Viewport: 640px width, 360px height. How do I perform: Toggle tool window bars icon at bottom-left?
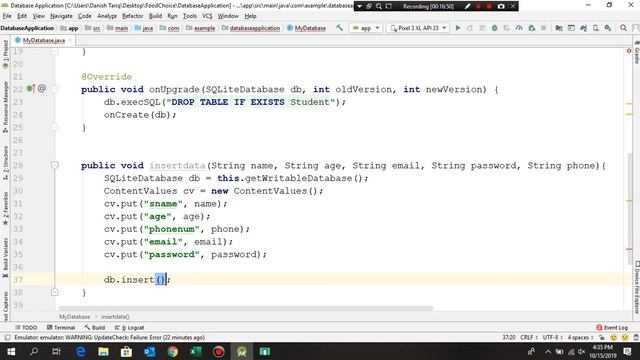(7, 338)
